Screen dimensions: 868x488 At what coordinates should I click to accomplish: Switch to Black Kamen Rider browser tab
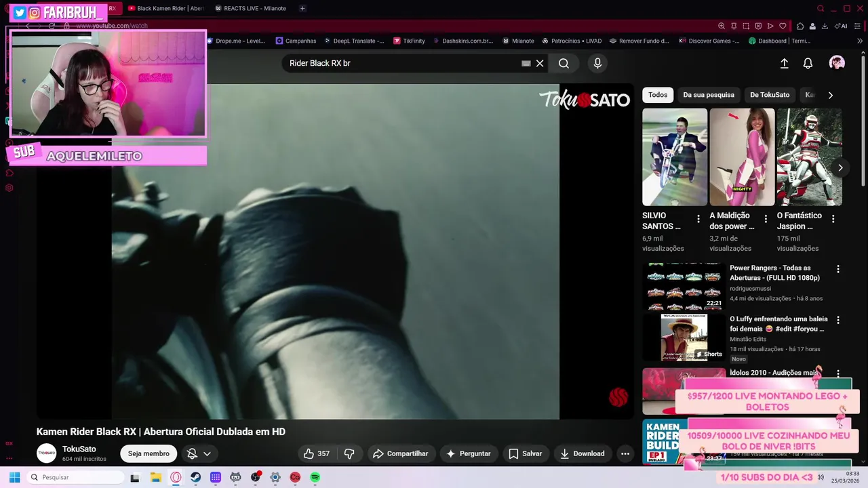tap(166, 8)
